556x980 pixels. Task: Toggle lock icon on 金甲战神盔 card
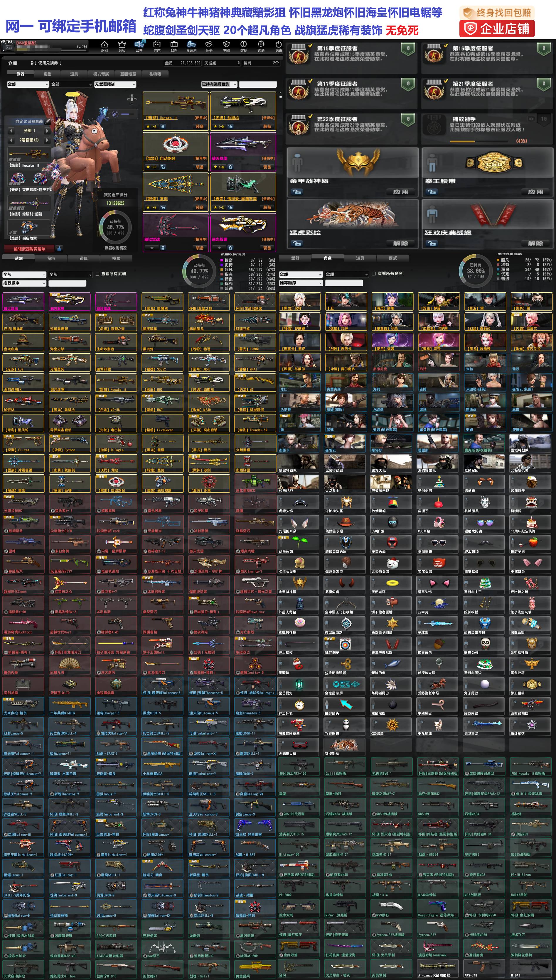[297, 192]
